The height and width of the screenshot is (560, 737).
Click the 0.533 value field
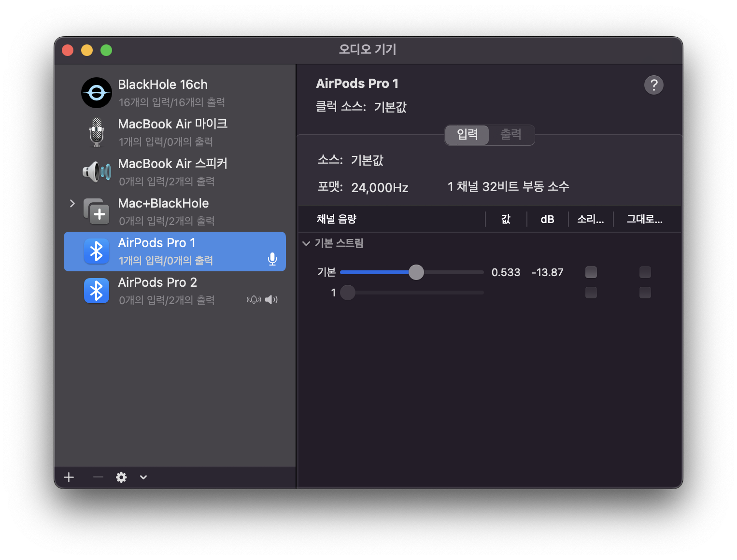pos(506,272)
